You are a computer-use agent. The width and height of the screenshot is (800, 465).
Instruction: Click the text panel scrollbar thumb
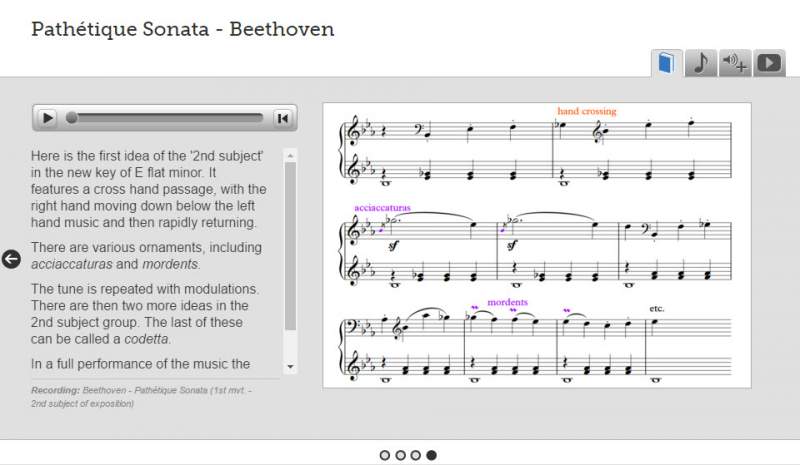290,246
